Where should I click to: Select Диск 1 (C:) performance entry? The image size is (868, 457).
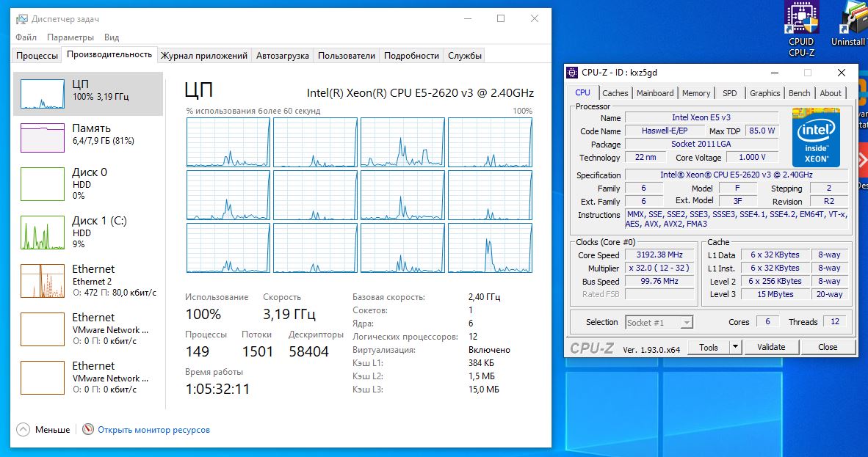(89, 233)
